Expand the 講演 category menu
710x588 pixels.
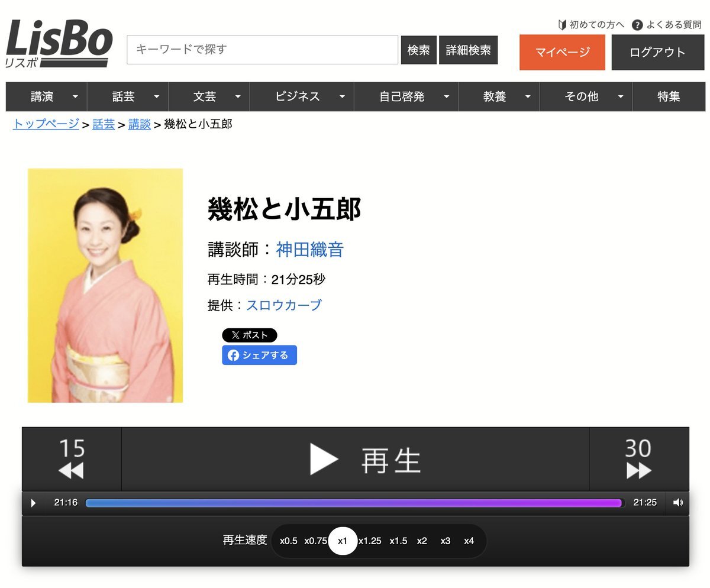pyautogui.click(x=47, y=96)
